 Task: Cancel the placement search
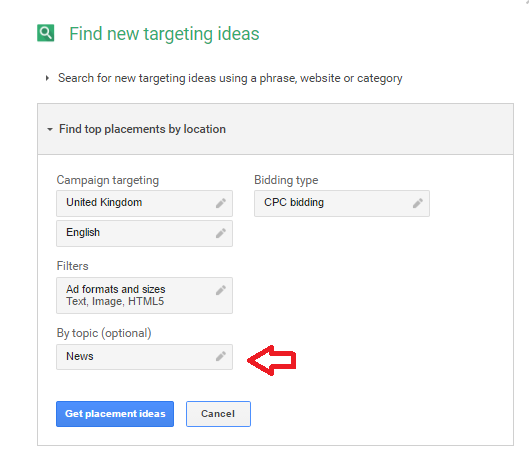click(x=218, y=414)
